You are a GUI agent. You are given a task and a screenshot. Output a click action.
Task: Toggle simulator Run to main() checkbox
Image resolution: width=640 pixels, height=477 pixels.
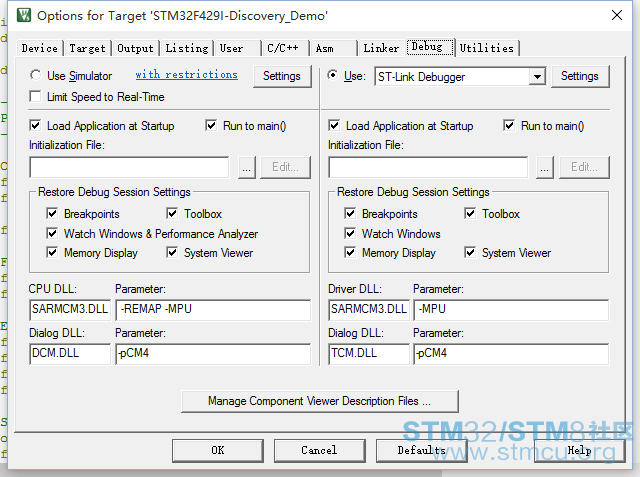pyautogui.click(x=211, y=125)
